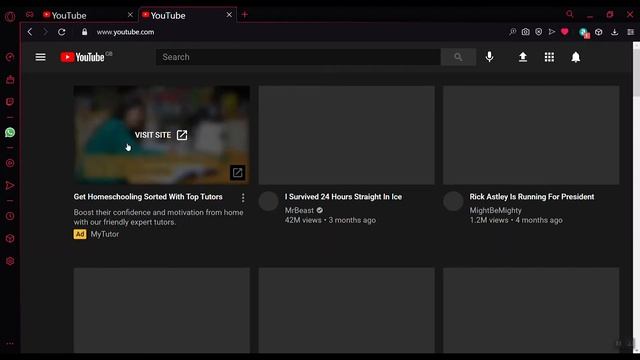Open title Rick Astley Is Running For President
640x360 pixels.
[532, 197]
